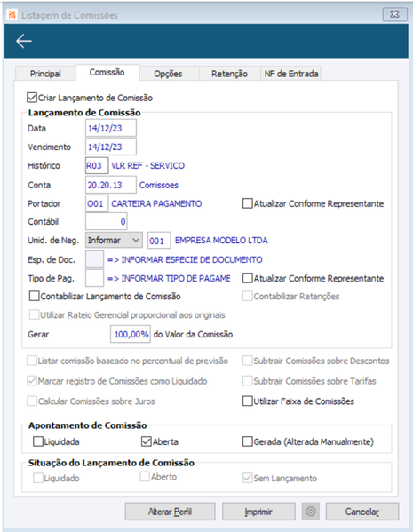This screenshot has width=413, height=532.
Task: Click the text VLR REF - SERVICO
Action: click(x=148, y=165)
